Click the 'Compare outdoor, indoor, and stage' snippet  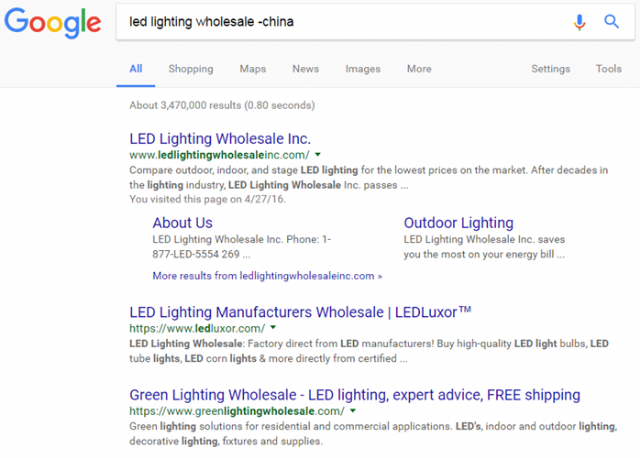pos(213,170)
